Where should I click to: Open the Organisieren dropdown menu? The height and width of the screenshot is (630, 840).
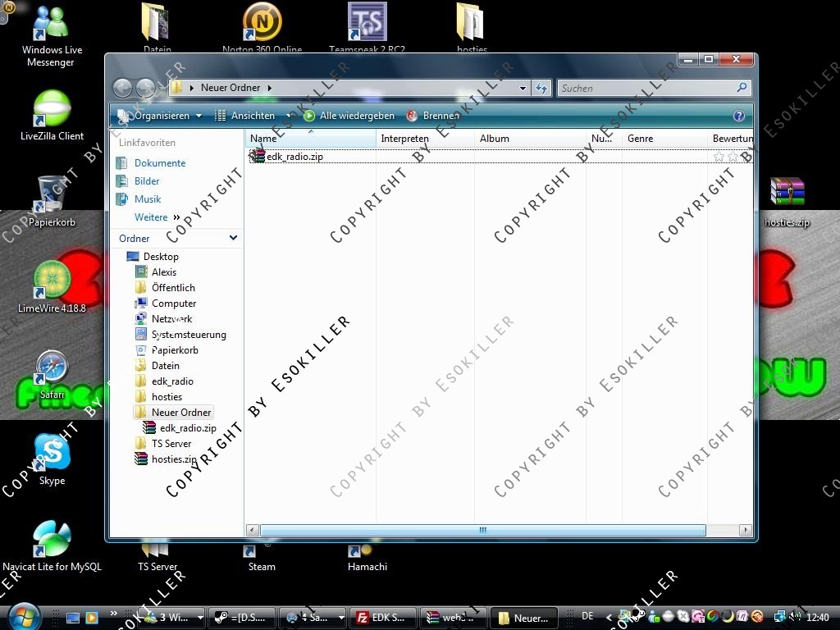click(x=161, y=116)
